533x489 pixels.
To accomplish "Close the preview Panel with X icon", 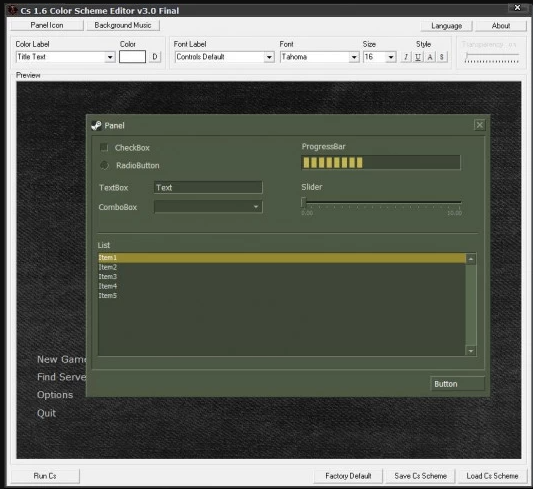I will [x=479, y=125].
